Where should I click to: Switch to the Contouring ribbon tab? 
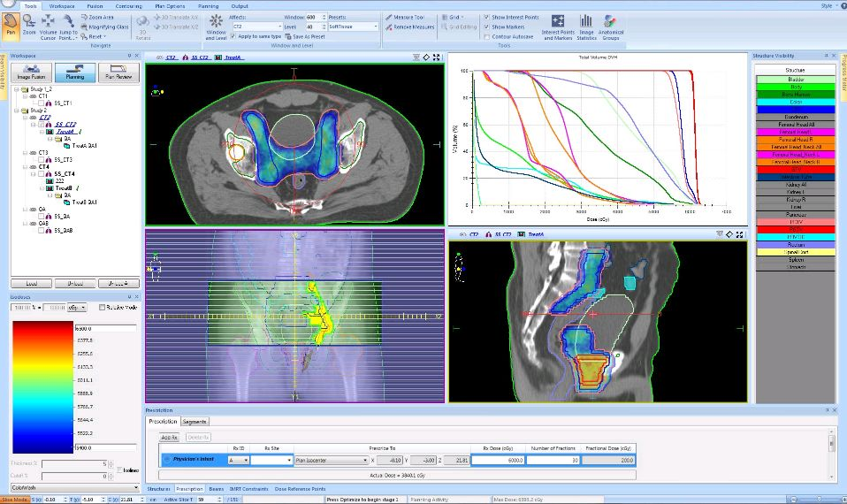coord(128,5)
